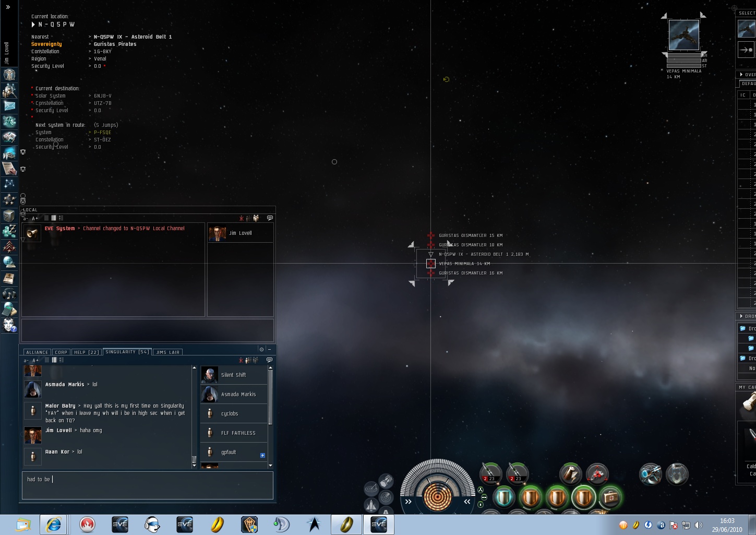Click the selected target's shield bar
This screenshot has height=535, width=756.
pyautogui.click(x=684, y=55)
